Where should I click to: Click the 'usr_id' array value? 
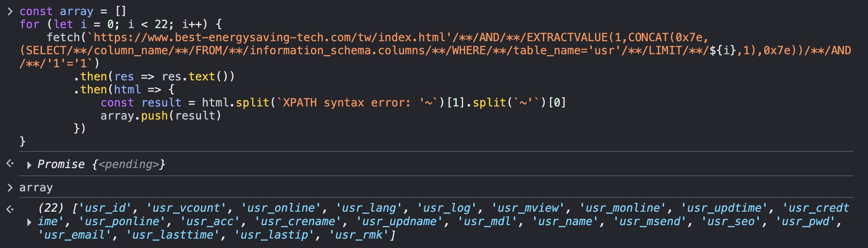105,208
